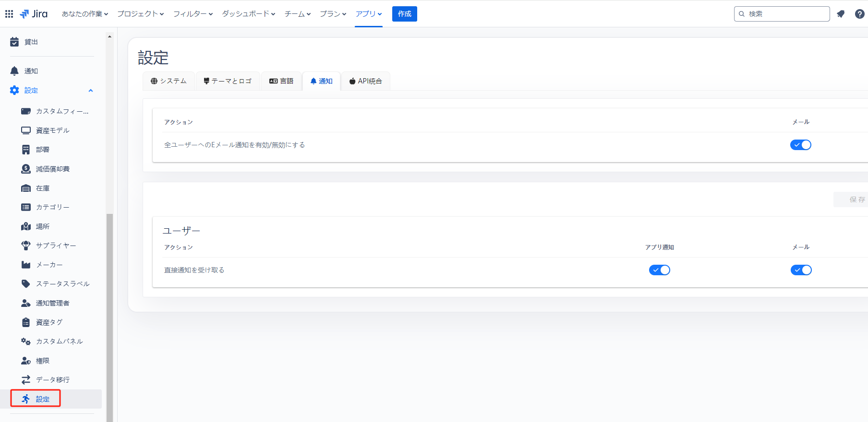
Task: Click the help question mark icon
Action: click(859, 14)
